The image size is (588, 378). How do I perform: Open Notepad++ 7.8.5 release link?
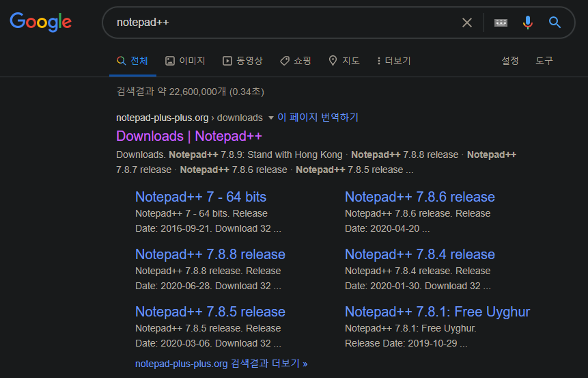coord(210,312)
